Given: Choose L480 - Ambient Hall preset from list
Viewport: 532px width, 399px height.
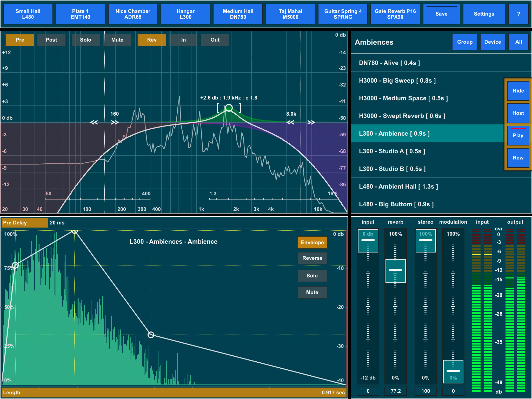Looking at the screenshot, I should pyautogui.click(x=398, y=187).
